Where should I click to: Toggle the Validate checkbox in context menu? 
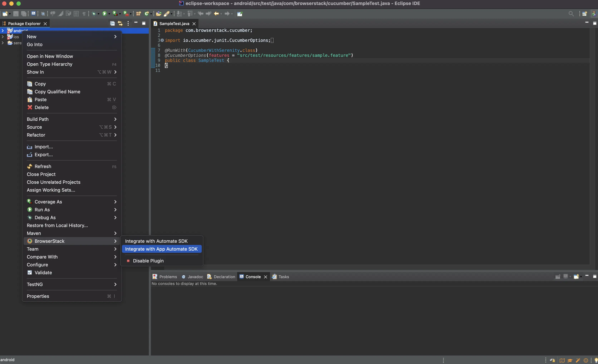point(30,272)
